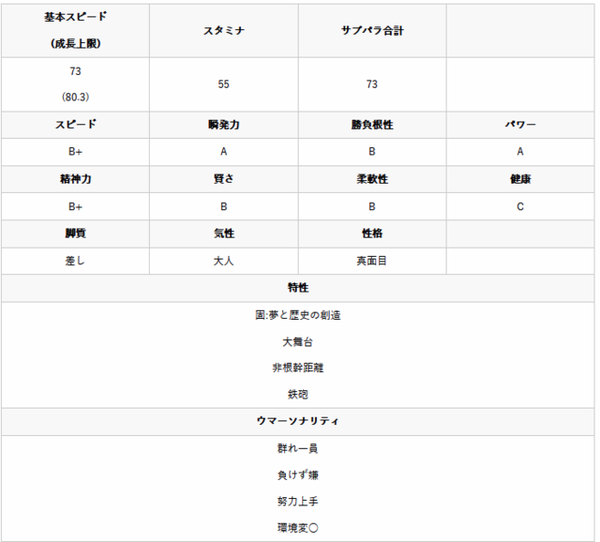
Task: Click the B+ grade under 精神力
Action: 75,207
